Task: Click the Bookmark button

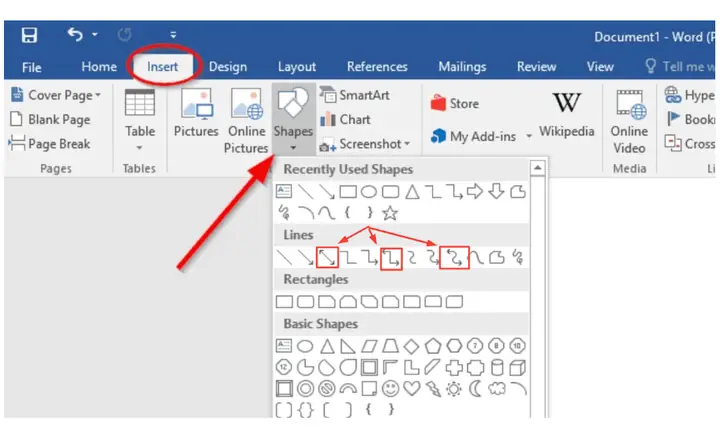Action: point(691,119)
